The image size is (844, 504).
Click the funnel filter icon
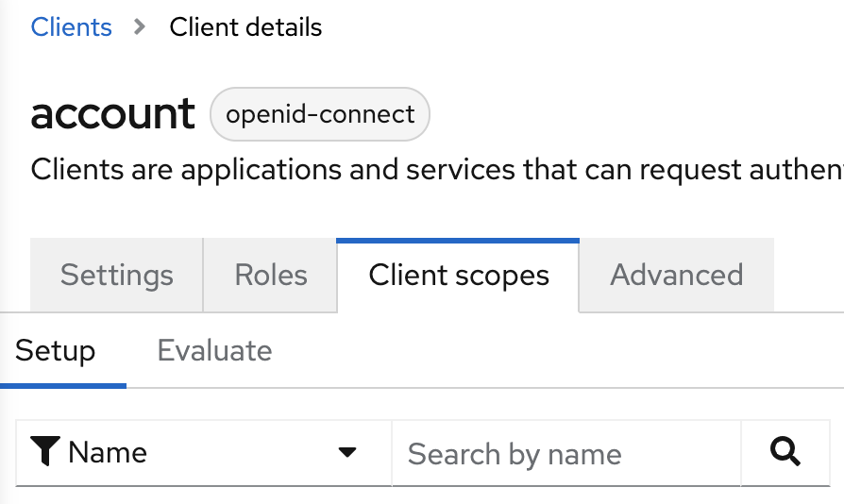(x=45, y=451)
